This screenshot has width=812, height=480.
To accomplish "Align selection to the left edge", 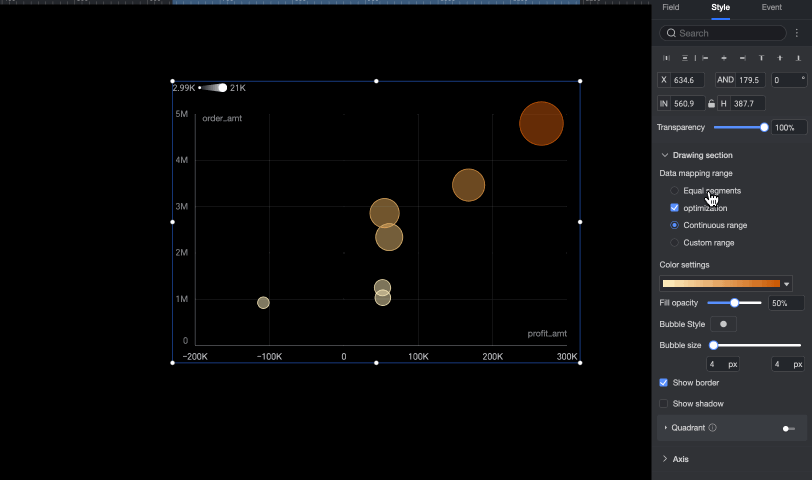I will coord(705,58).
